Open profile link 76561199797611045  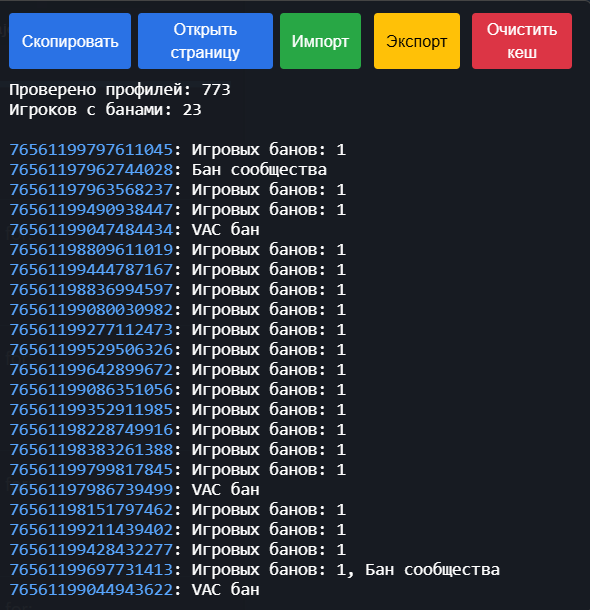91,150
